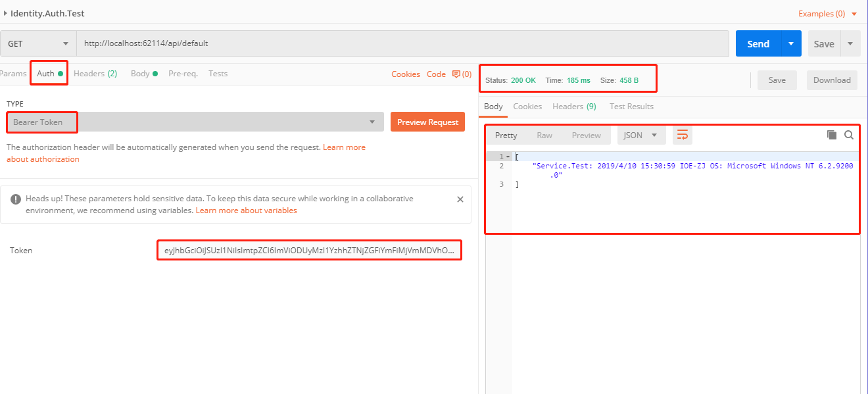Click the request URL field
The height and width of the screenshot is (394, 868).
[402, 43]
